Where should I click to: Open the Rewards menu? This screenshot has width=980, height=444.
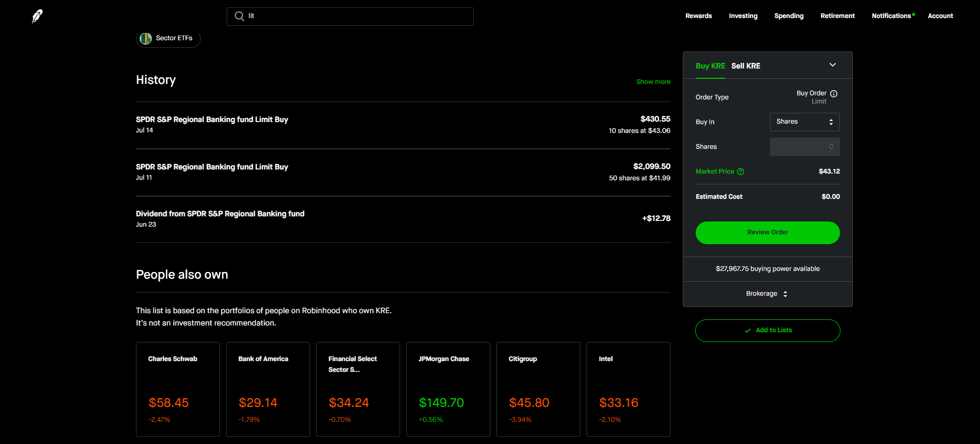point(698,16)
